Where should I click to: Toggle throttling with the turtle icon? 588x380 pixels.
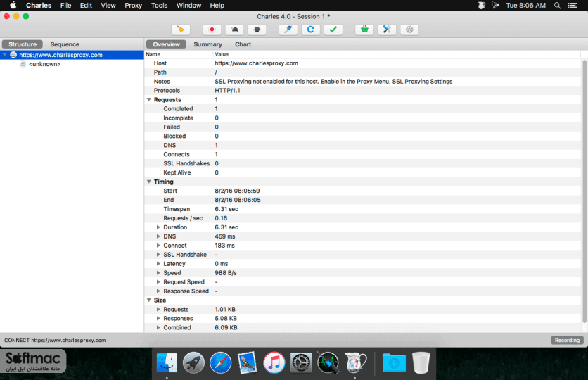pos(234,30)
